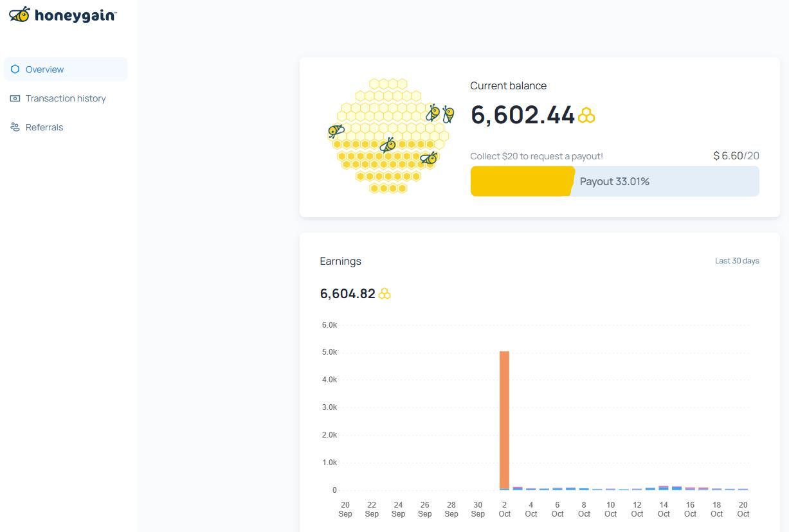789x532 pixels.
Task: Go to the Referrals section
Action: 44,127
